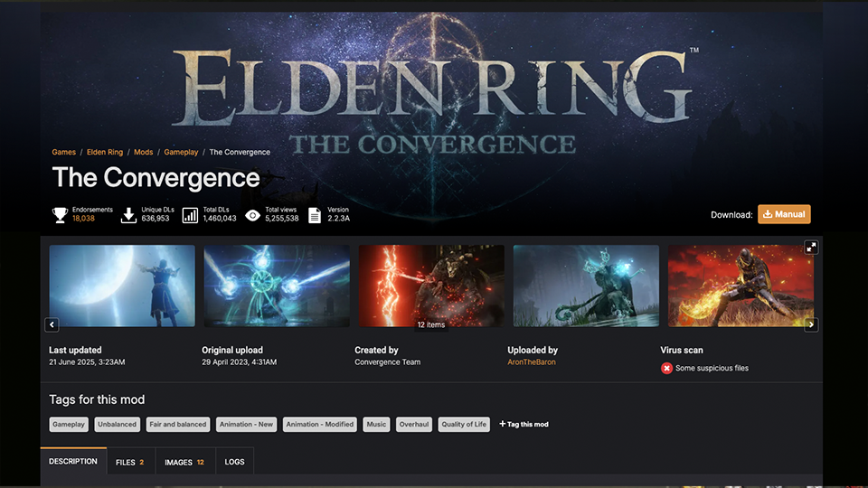Click the Unique DLs download arrow icon

[x=128, y=215]
